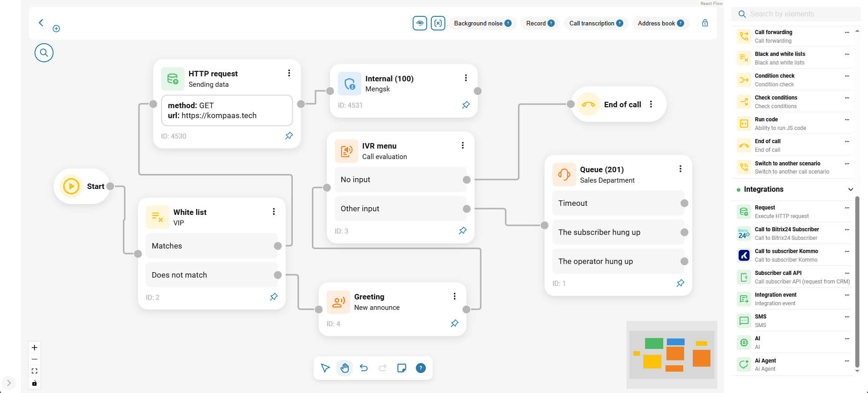Click the Address book button
The image size is (868, 393).
coord(660,23)
